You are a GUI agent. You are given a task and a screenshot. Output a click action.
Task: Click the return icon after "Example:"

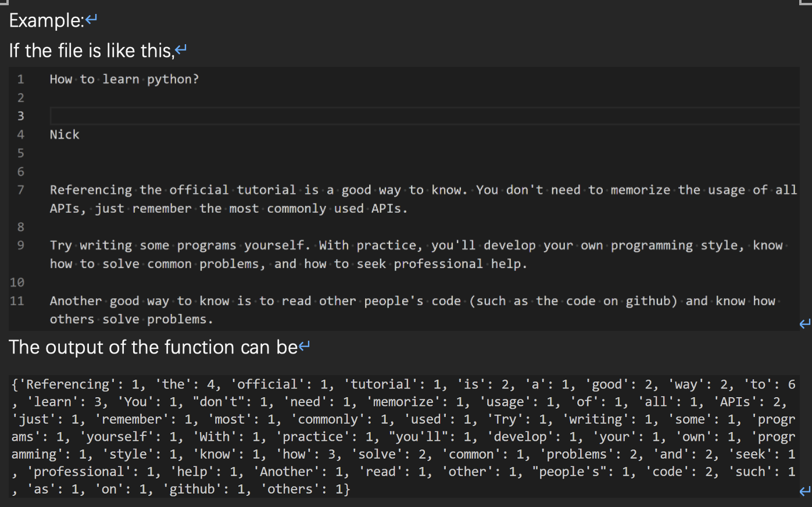click(90, 17)
